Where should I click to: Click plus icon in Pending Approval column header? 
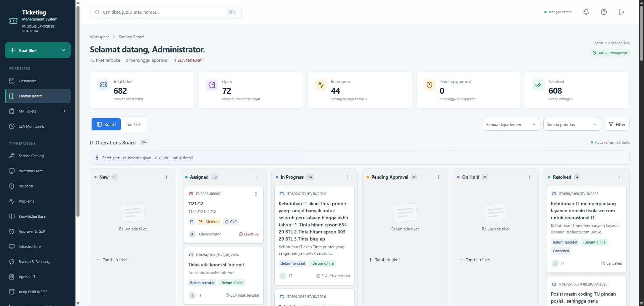coord(438,177)
